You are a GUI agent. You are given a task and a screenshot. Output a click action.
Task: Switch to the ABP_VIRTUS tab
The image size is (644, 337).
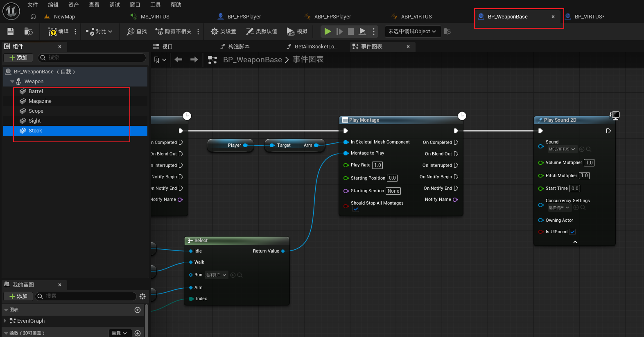click(x=416, y=17)
